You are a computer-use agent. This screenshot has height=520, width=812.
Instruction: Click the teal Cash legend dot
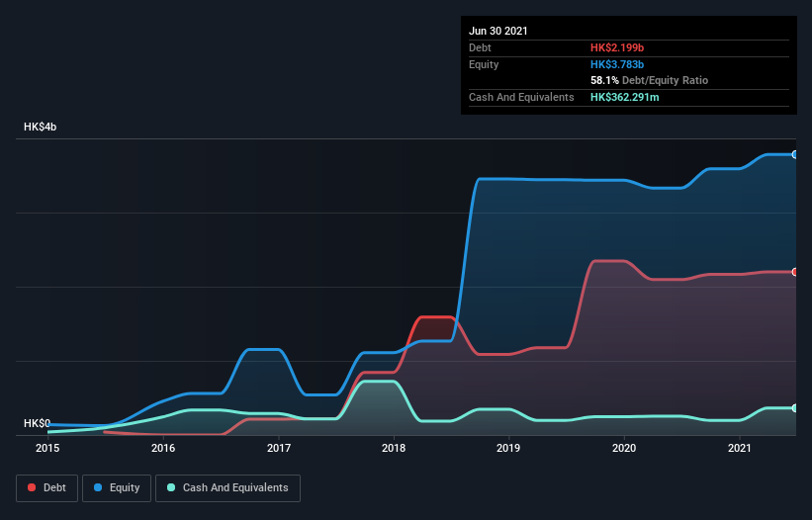coord(171,487)
